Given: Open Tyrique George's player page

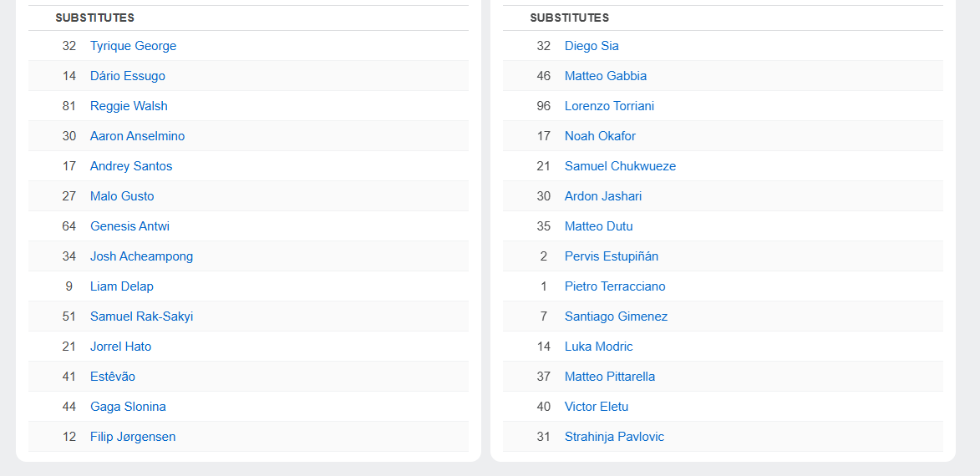Looking at the screenshot, I should coord(133,46).
